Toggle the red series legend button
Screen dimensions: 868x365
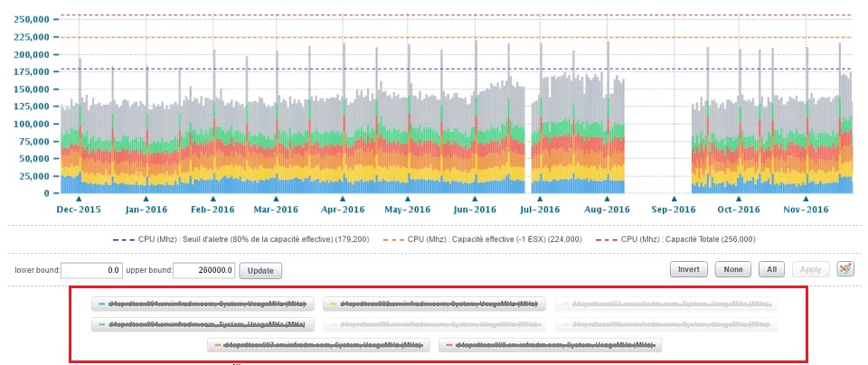click(550, 345)
